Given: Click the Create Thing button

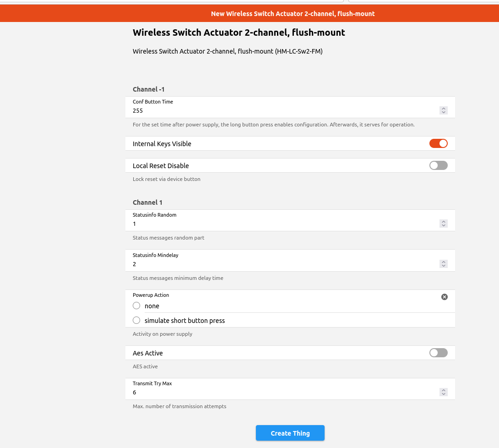Looking at the screenshot, I should [x=290, y=433].
